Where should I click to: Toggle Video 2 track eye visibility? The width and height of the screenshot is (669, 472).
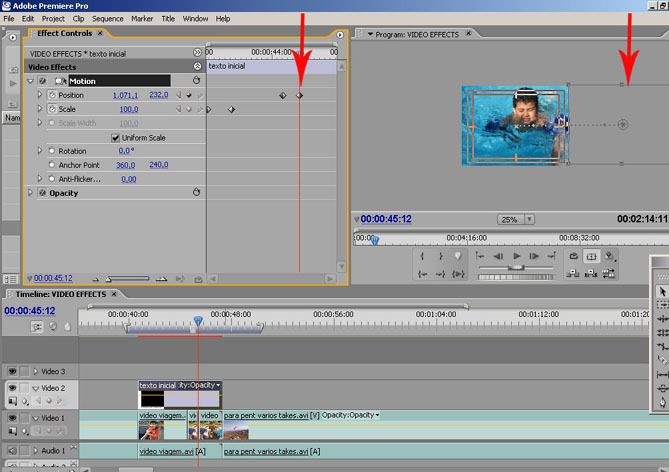point(13,387)
